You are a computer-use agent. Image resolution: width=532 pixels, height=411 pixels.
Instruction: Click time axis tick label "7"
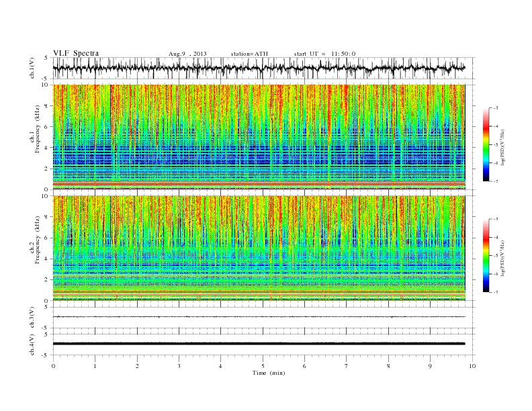click(347, 366)
